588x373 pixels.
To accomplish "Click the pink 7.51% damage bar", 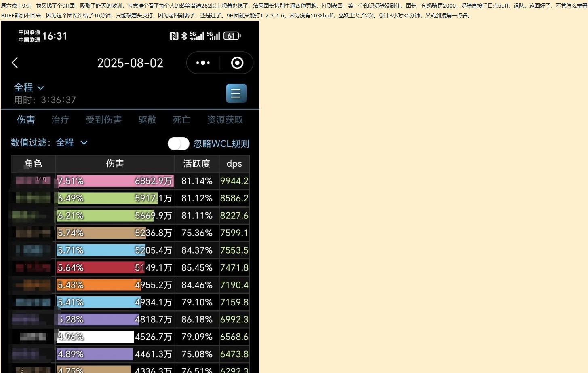I will coord(115,181).
